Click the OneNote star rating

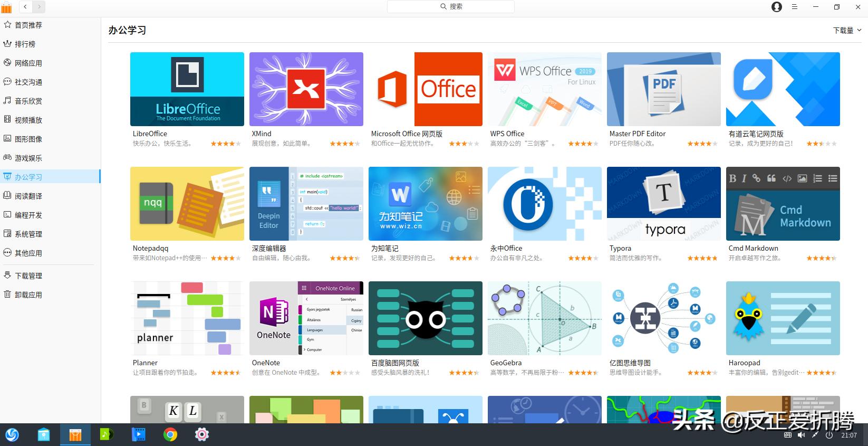[x=345, y=373]
